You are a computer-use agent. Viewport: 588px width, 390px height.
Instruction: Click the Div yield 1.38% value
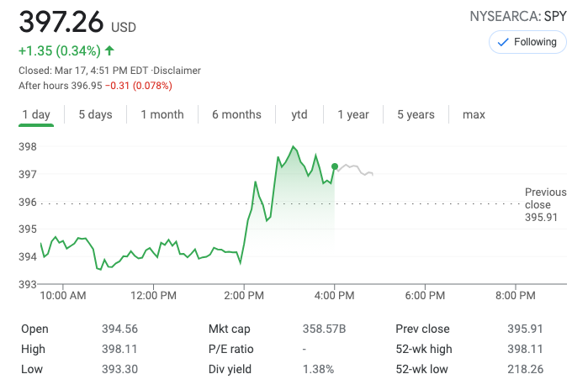coord(318,369)
